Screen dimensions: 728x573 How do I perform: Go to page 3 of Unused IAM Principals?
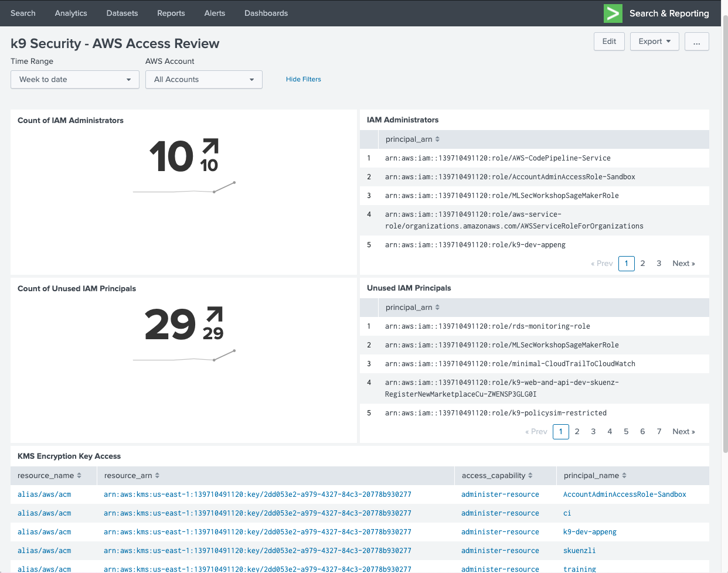pos(594,432)
